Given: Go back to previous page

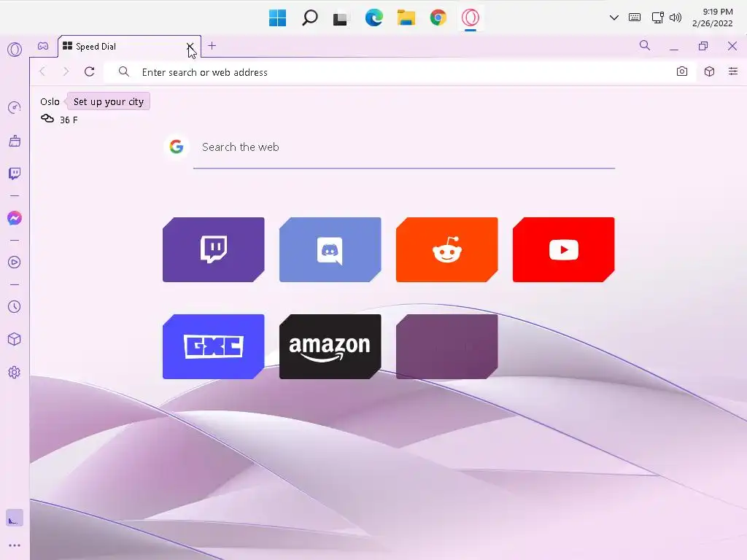Looking at the screenshot, I should click(42, 72).
